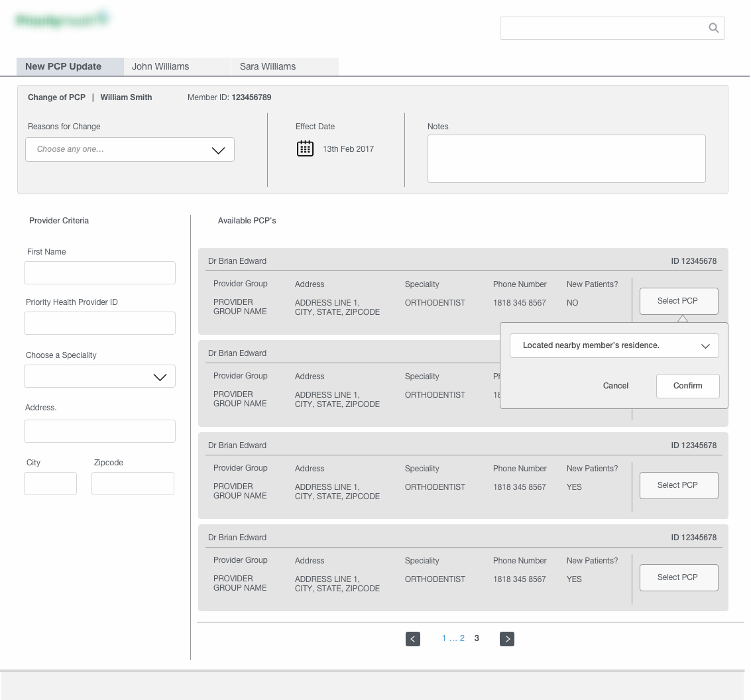Jump to page 1 in pagination

[444, 638]
